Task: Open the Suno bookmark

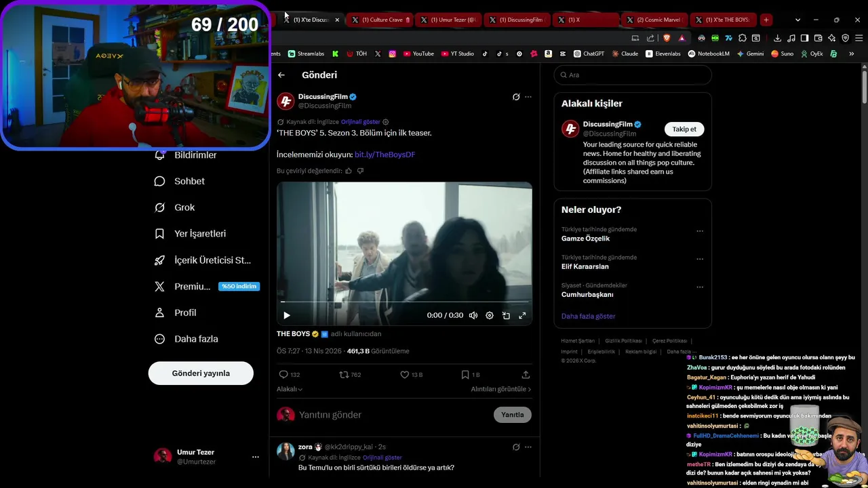Action: pyautogui.click(x=782, y=54)
